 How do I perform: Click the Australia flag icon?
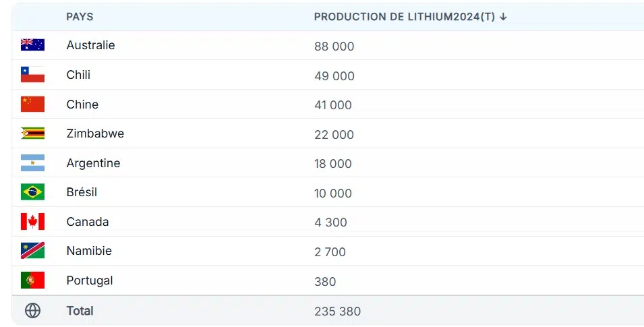(x=32, y=45)
